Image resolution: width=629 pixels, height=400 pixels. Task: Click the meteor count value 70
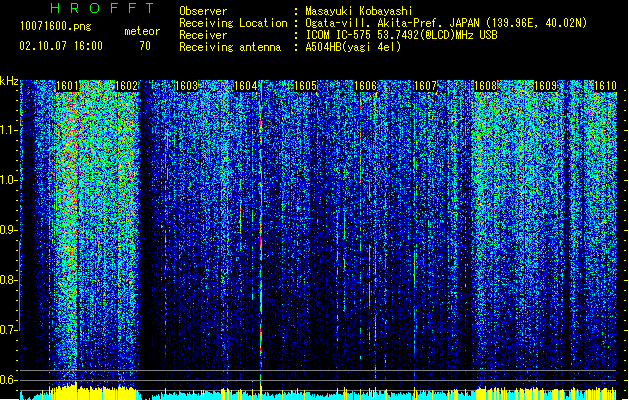coord(145,46)
